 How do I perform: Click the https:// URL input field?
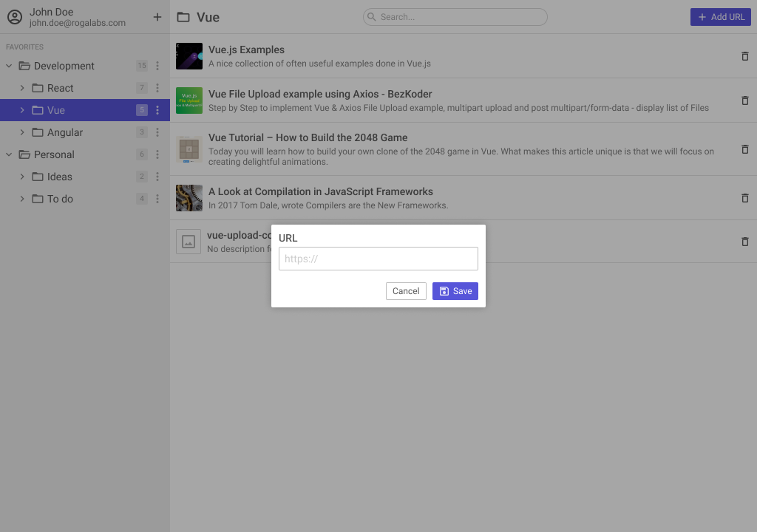point(378,259)
